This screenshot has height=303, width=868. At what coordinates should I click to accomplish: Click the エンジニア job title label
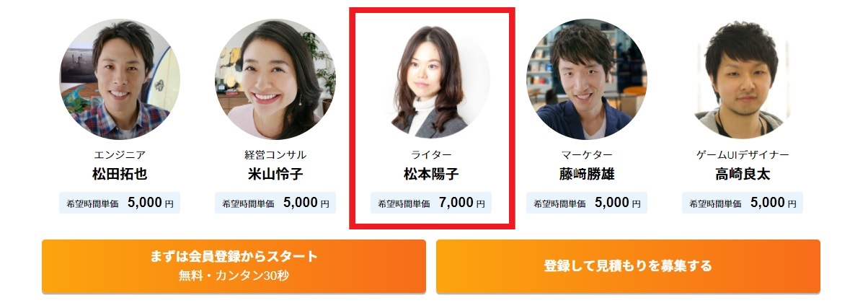120,155
